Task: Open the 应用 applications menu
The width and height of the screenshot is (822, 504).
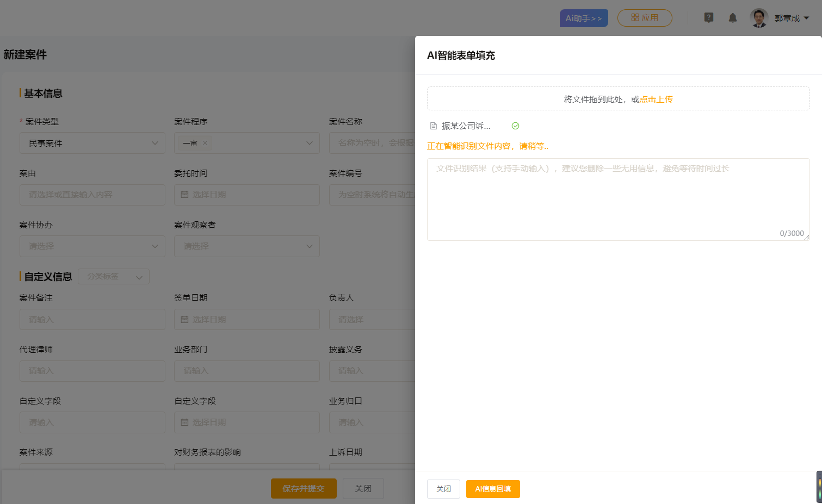Action: pos(645,18)
